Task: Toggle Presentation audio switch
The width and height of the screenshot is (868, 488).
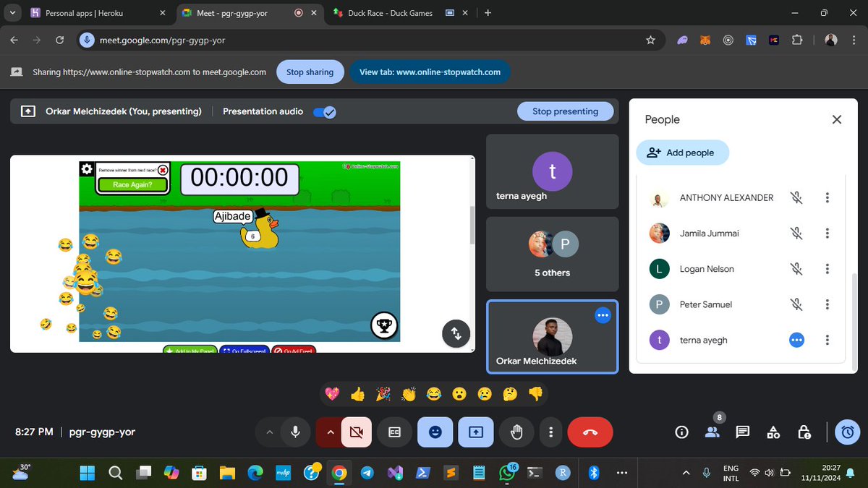Action: (x=324, y=112)
